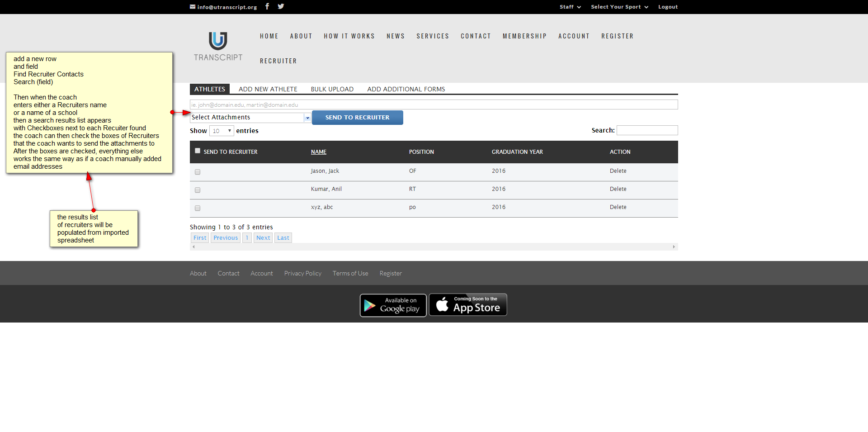868x432 pixels.
Task: Toggle the select-all Send to Recruiter checkbox
Action: point(198,151)
